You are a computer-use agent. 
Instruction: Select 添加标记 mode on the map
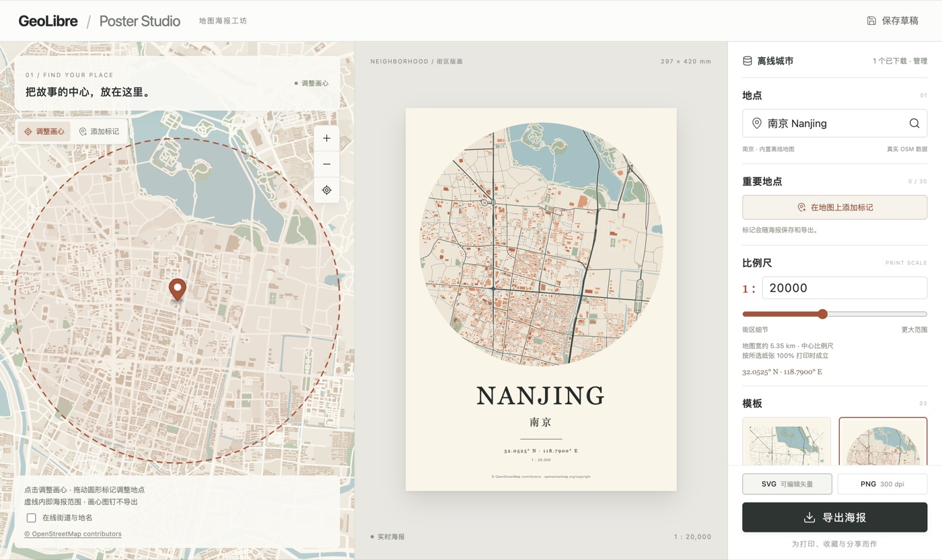point(99,132)
